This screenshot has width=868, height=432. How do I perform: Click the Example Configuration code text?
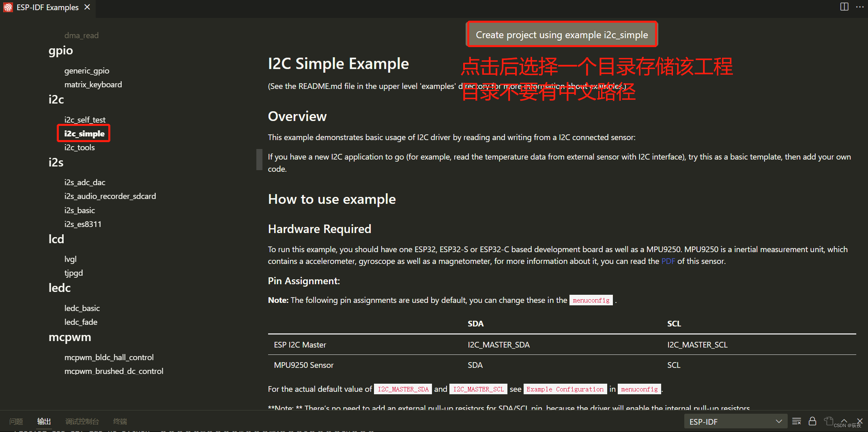[x=565, y=389]
